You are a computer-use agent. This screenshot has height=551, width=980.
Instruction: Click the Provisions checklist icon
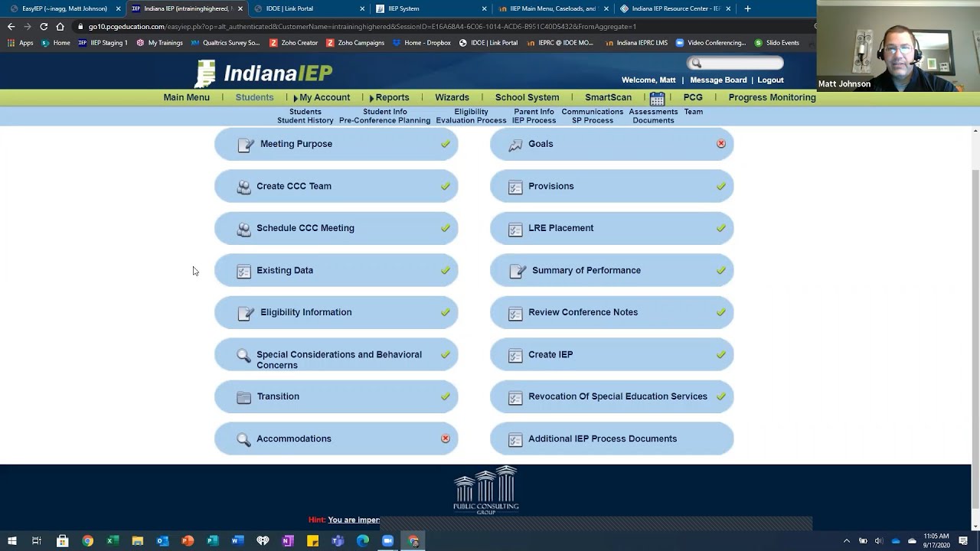[x=515, y=187]
